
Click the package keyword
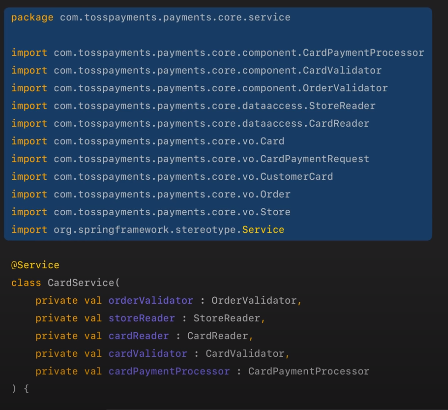[x=32, y=18]
